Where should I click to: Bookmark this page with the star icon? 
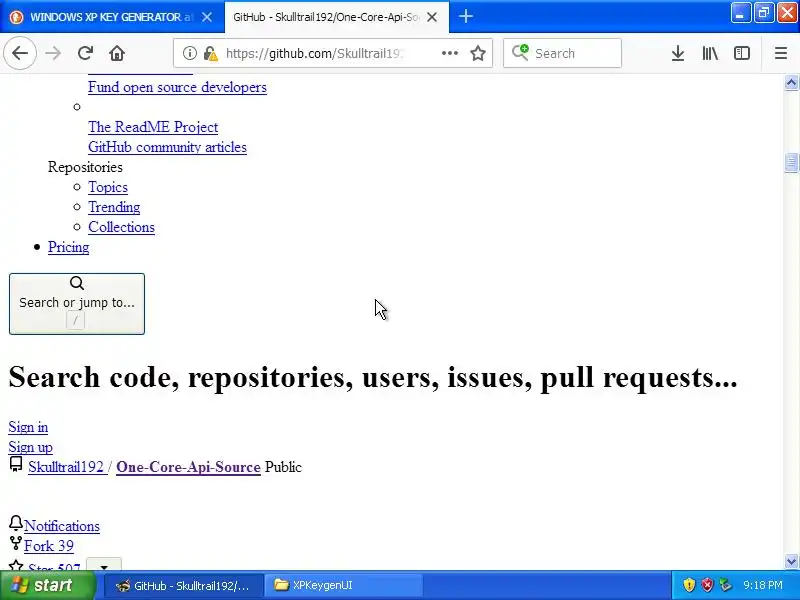click(x=478, y=53)
